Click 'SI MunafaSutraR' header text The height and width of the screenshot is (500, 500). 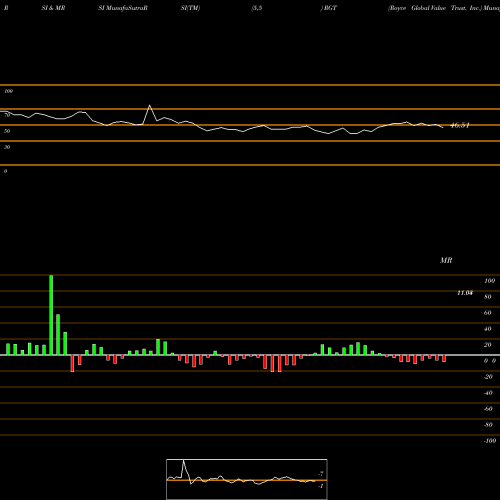(x=123, y=8)
